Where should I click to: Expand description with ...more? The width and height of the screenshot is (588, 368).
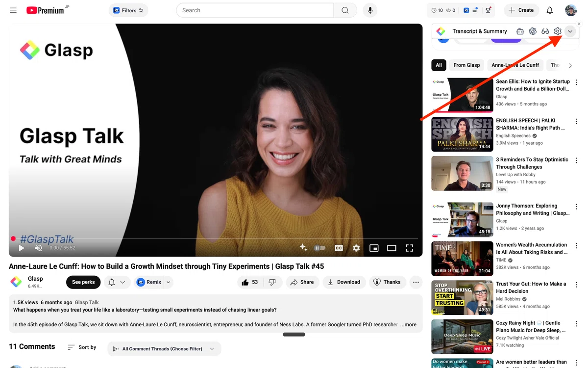click(x=408, y=325)
